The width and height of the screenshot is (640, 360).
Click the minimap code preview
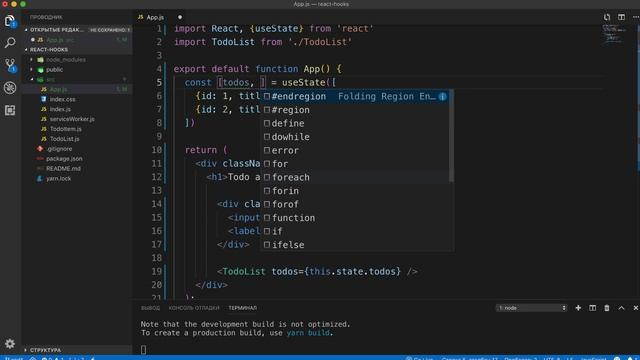point(614,34)
